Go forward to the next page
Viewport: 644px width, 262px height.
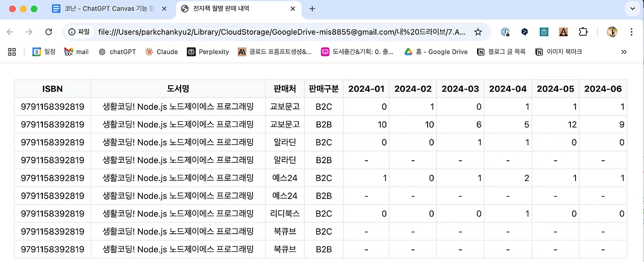pos(29,32)
